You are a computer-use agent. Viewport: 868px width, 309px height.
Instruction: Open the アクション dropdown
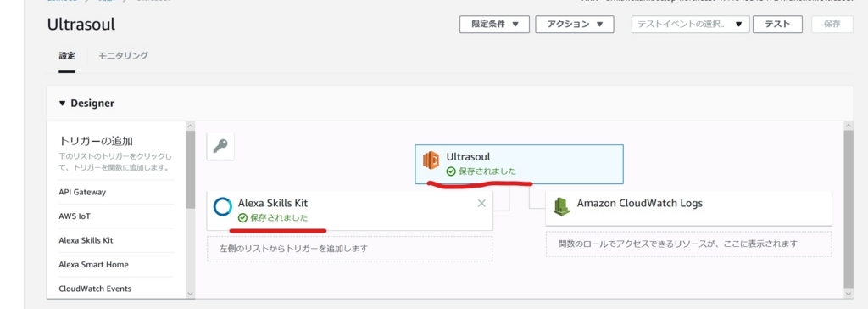pyautogui.click(x=575, y=25)
